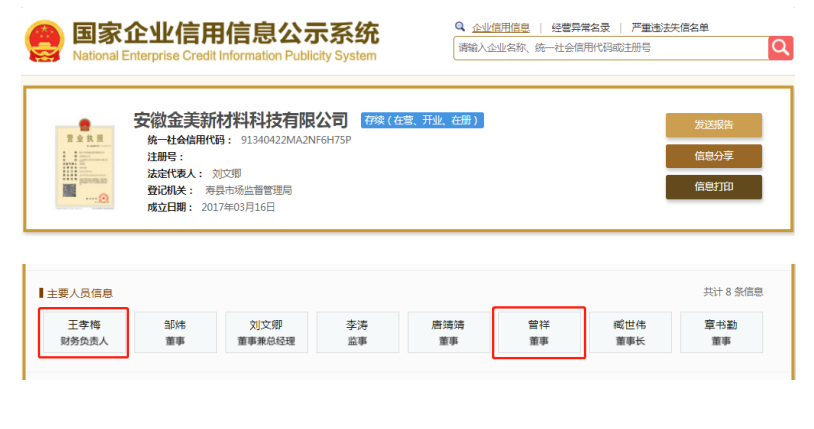Click the 发送报告 button
Image resolution: width=814 pixels, height=429 pixels.
click(714, 125)
